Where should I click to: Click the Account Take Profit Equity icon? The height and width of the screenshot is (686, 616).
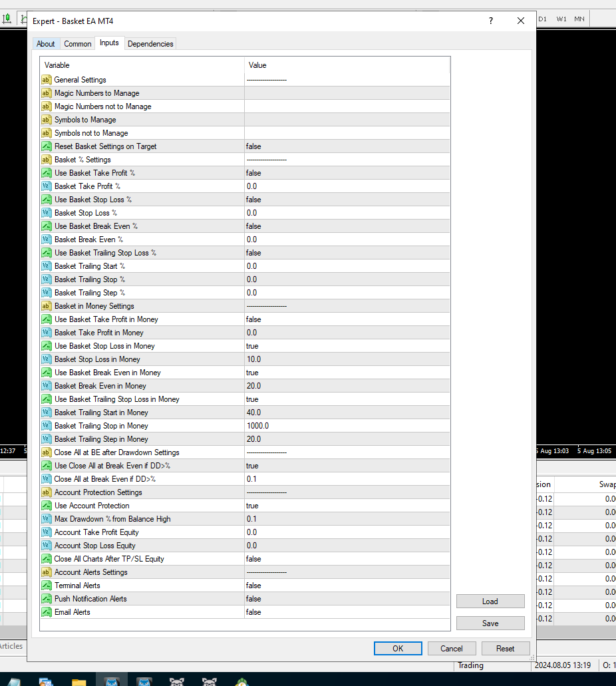[47, 532]
